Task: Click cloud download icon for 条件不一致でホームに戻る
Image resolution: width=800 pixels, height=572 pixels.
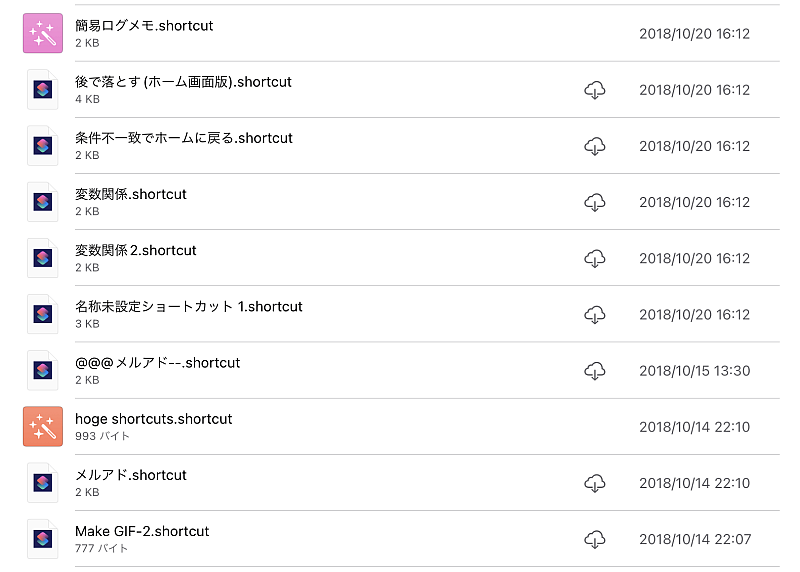Action: coord(594,146)
